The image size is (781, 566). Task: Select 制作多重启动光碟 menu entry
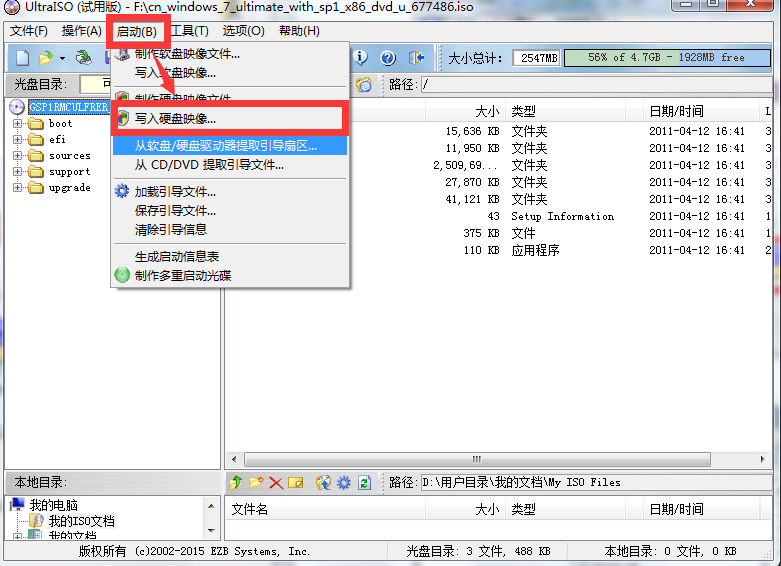[x=182, y=275]
